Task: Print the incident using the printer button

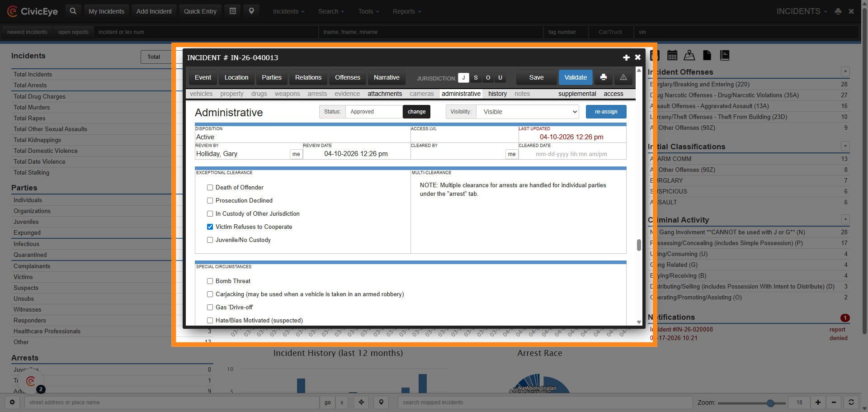Action: pyautogui.click(x=604, y=77)
